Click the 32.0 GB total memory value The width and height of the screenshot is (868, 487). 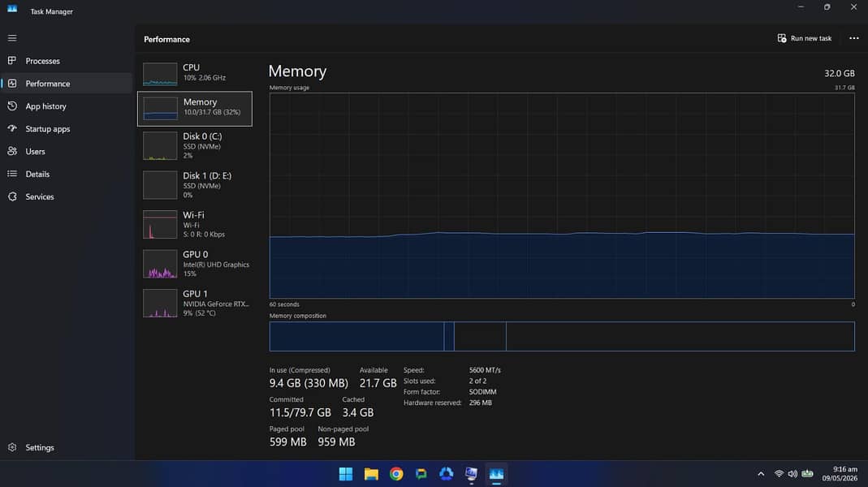(840, 73)
